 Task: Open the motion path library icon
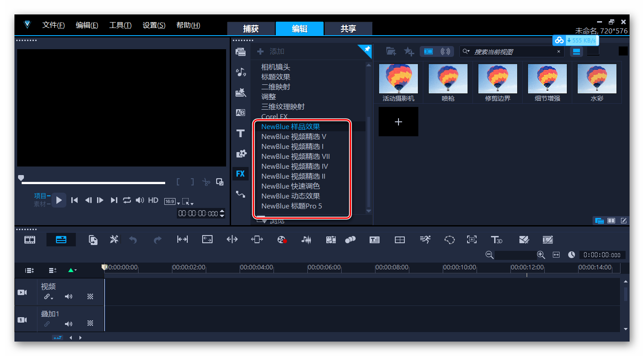[241, 194]
